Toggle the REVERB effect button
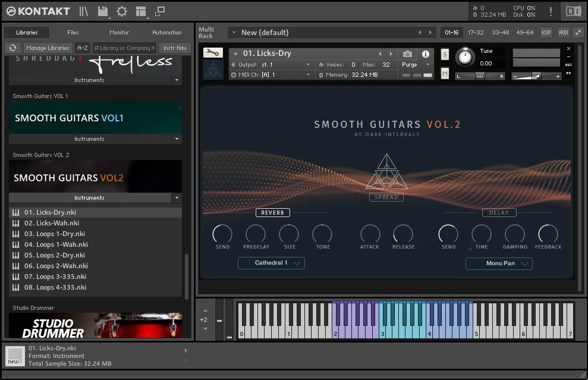588x380 pixels. coord(273,213)
